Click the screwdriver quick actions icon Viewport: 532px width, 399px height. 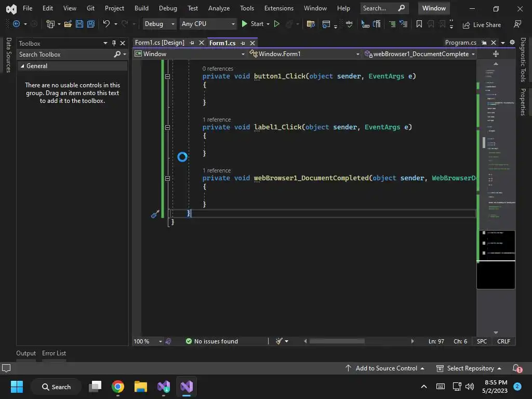pos(155,214)
